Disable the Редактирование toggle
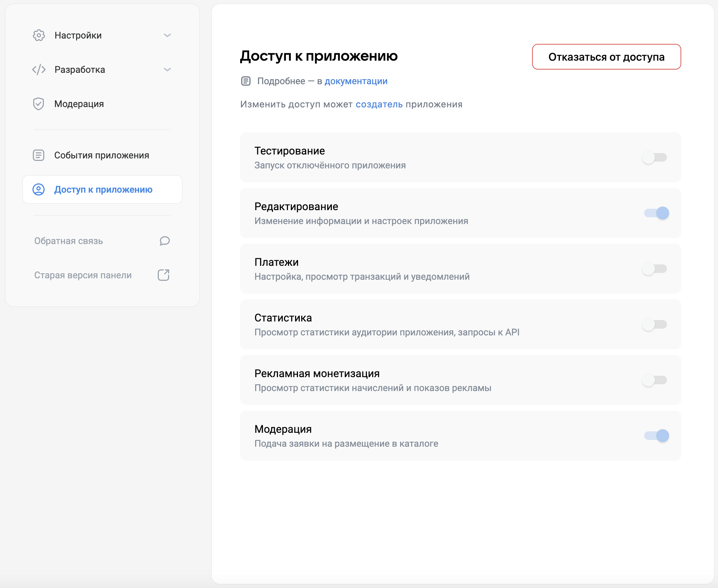The image size is (718, 588). tap(655, 213)
